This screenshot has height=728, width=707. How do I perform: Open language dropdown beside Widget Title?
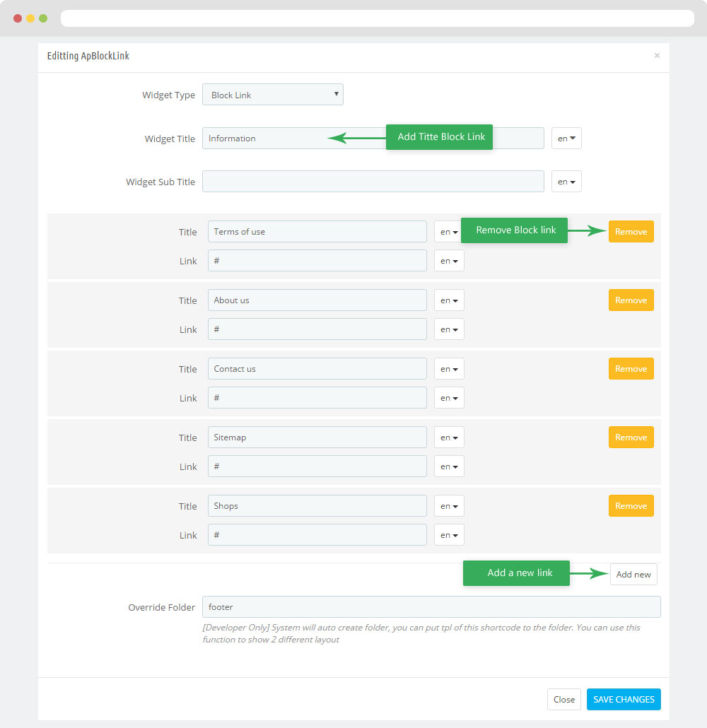point(566,139)
